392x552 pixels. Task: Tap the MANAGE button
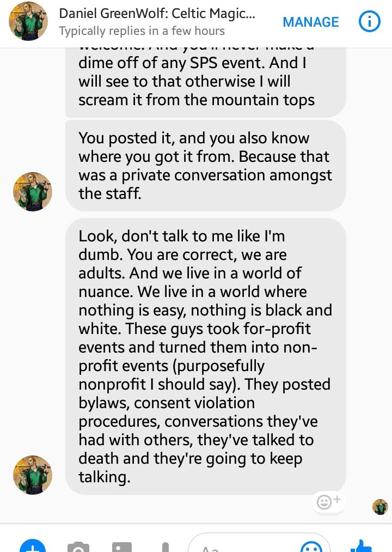[x=311, y=22]
